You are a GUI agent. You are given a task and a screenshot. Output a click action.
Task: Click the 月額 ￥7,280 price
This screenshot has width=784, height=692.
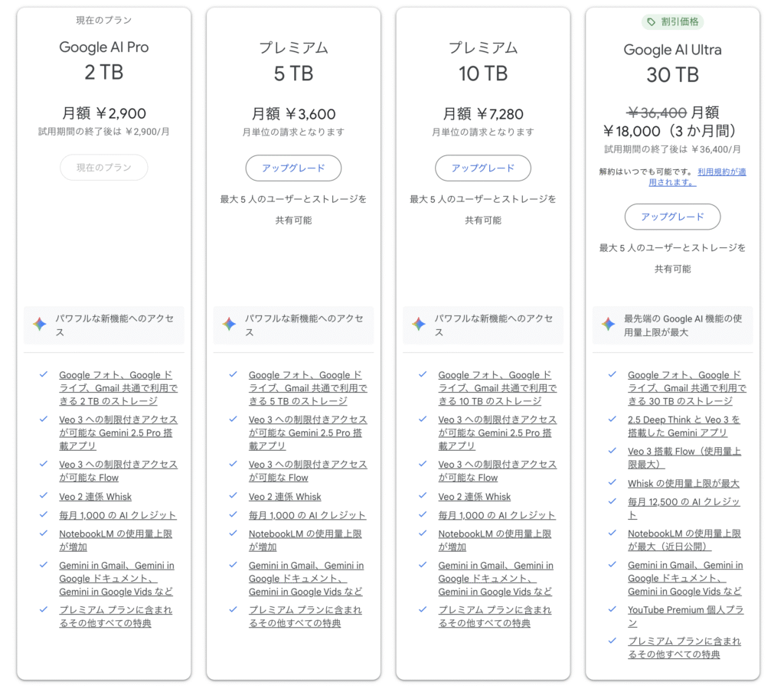483,114
